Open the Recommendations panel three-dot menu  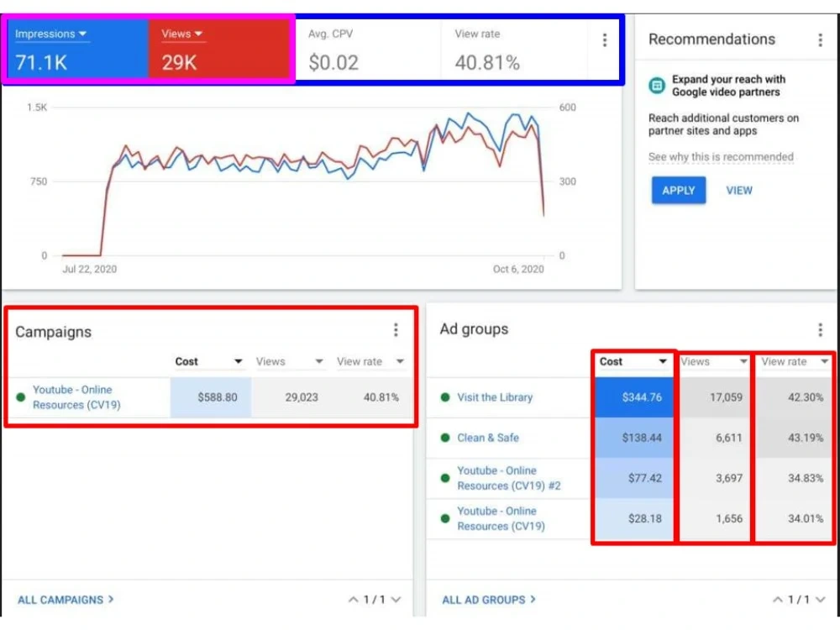820,40
